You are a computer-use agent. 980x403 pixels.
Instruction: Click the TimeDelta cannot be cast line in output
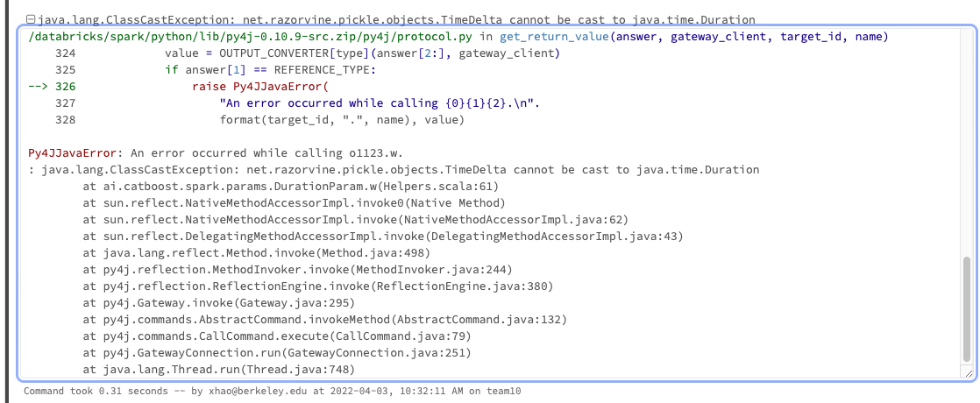394,170
